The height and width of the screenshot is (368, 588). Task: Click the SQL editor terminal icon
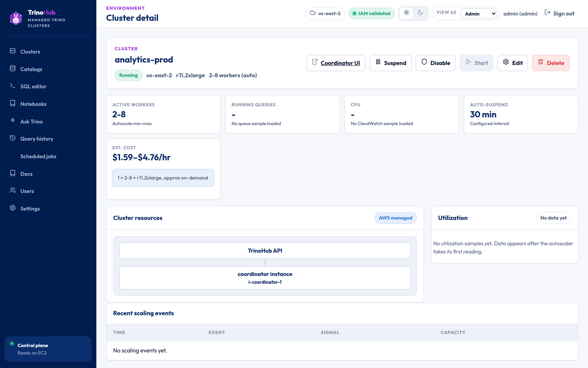point(13,86)
